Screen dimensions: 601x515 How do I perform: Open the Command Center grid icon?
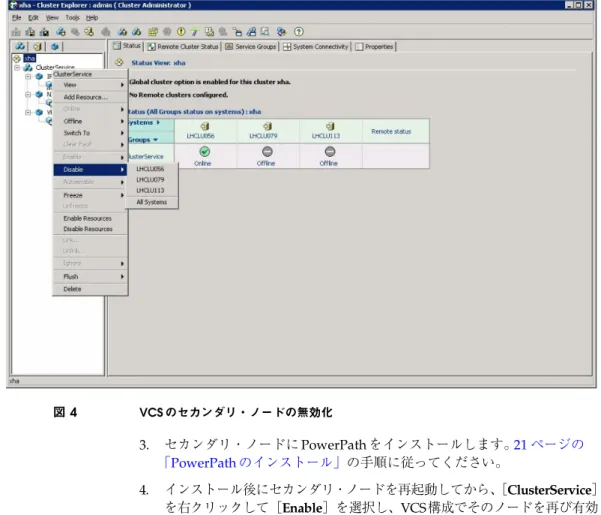click(153, 32)
